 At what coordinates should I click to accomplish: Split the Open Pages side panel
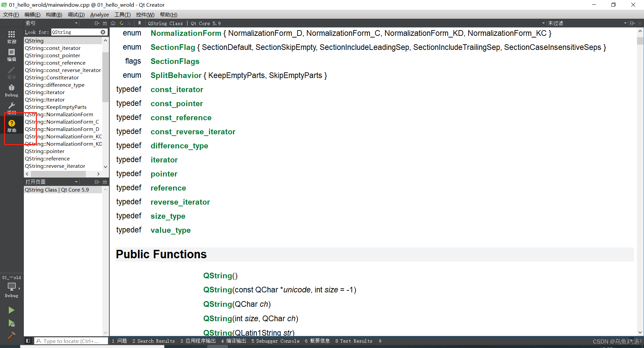pyautogui.click(x=97, y=182)
